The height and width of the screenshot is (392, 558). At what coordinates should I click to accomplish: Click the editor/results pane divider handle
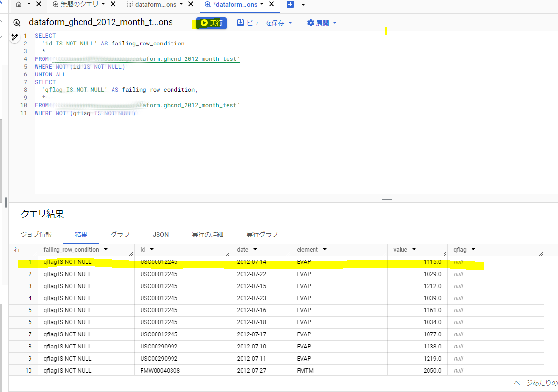coord(387,199)
